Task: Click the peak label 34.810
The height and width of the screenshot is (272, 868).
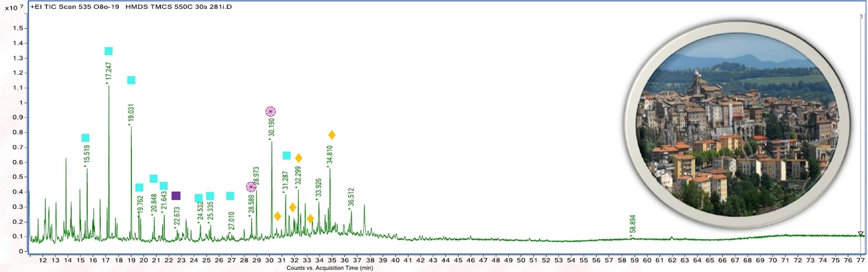Action: pyautogui.click(x=330, y=157)
